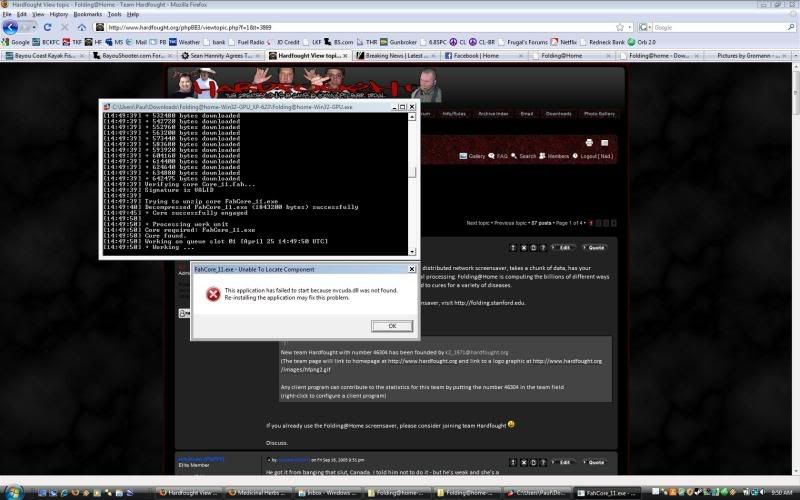
Task: Click the console window vertical scrollbar thumb
Action: tap(412, 172)
